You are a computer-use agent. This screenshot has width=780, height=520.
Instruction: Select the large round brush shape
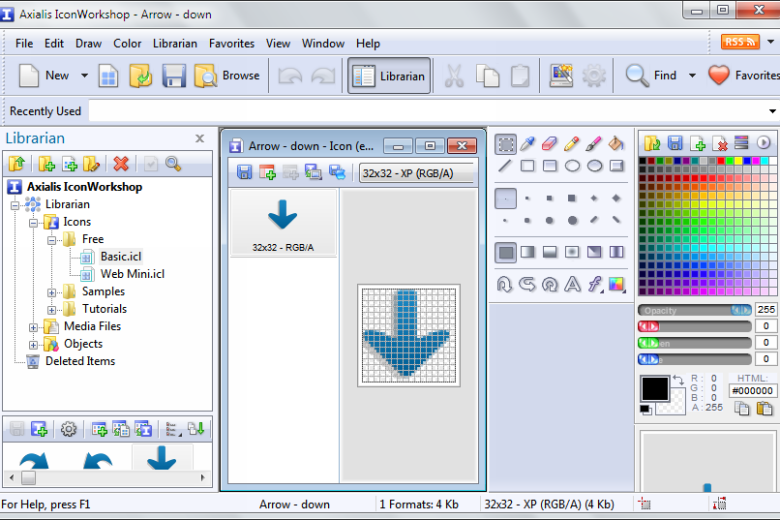point(572,220)
